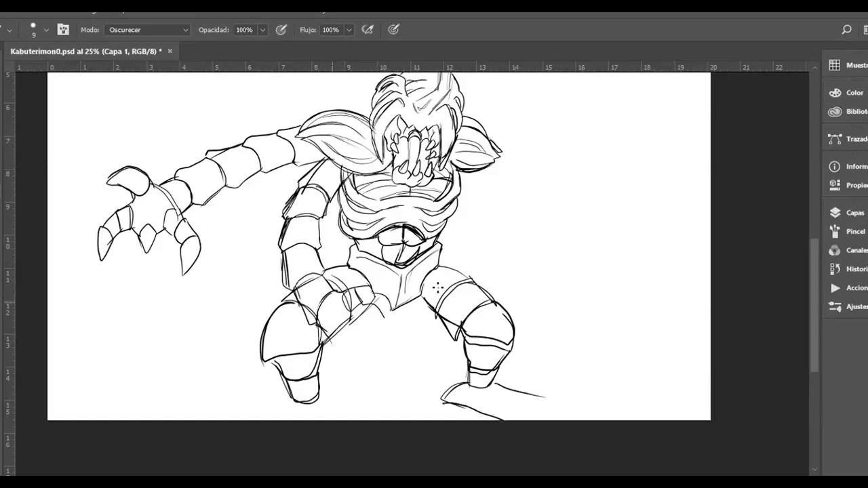This screenshot has height=488, width=868.
Task: Open the Modo blending mode dropdown
Action: [148, 30]
